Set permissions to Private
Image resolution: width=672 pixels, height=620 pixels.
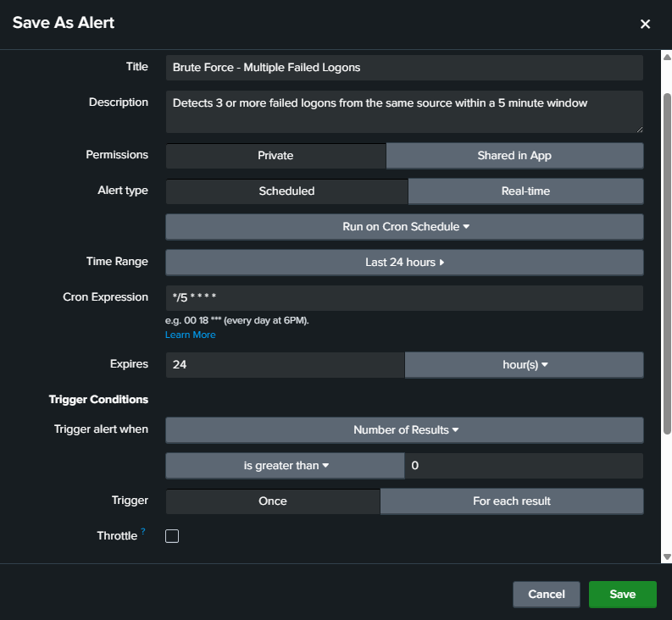click(275, 156)
